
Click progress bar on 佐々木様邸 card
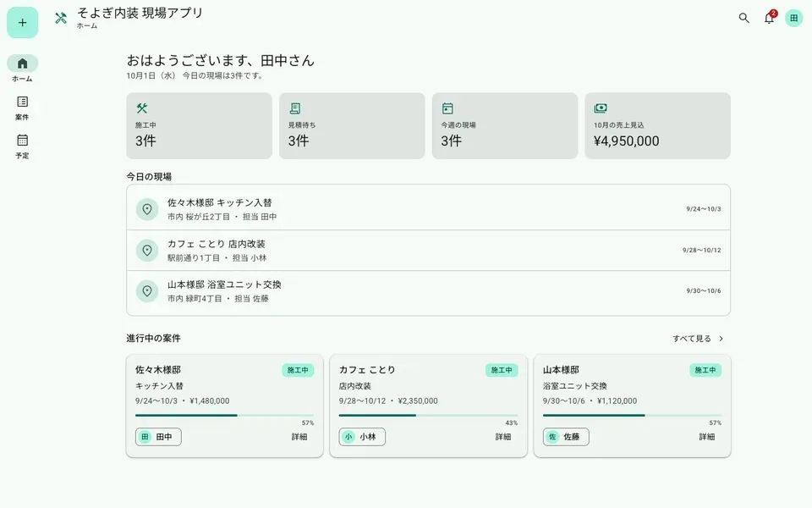[x=224, y=415]
